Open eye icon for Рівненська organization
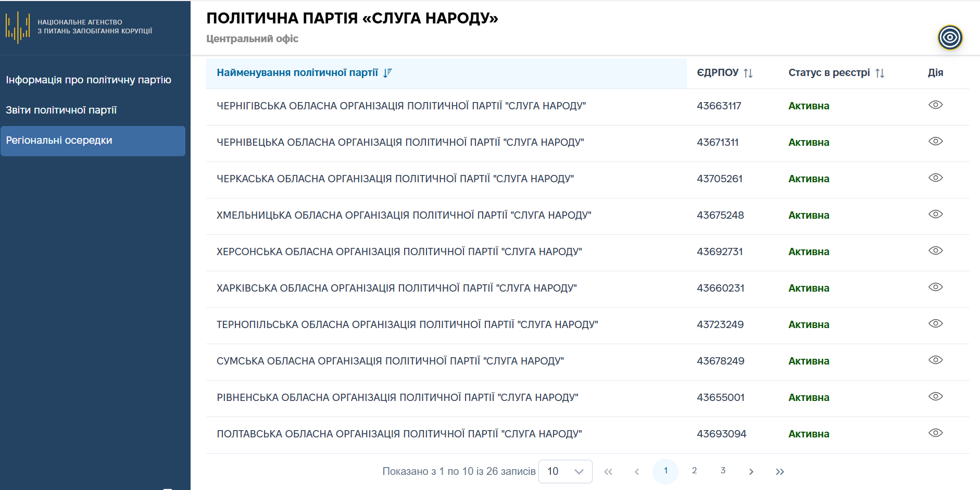This screenshot has height=490, width=980. coord(936,397)
